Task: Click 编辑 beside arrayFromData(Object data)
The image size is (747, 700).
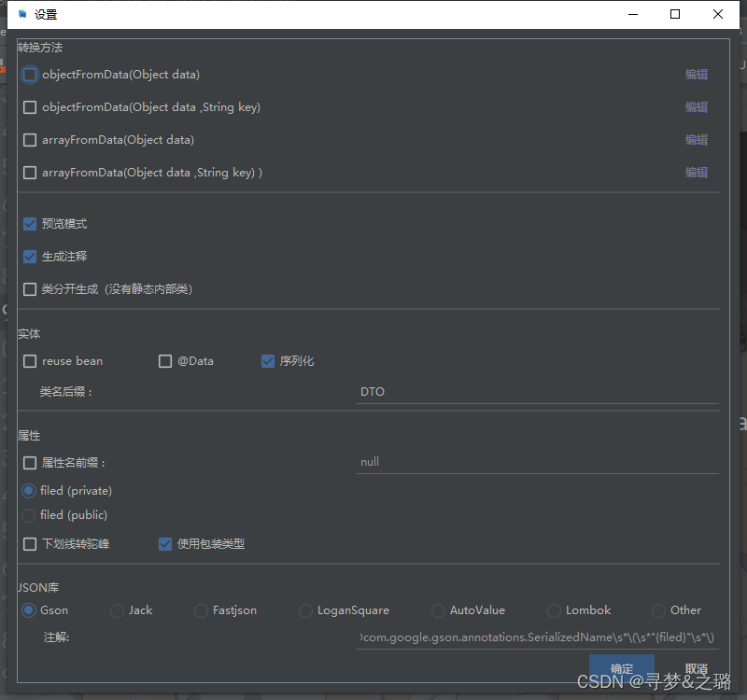Action: click(696, 140)
